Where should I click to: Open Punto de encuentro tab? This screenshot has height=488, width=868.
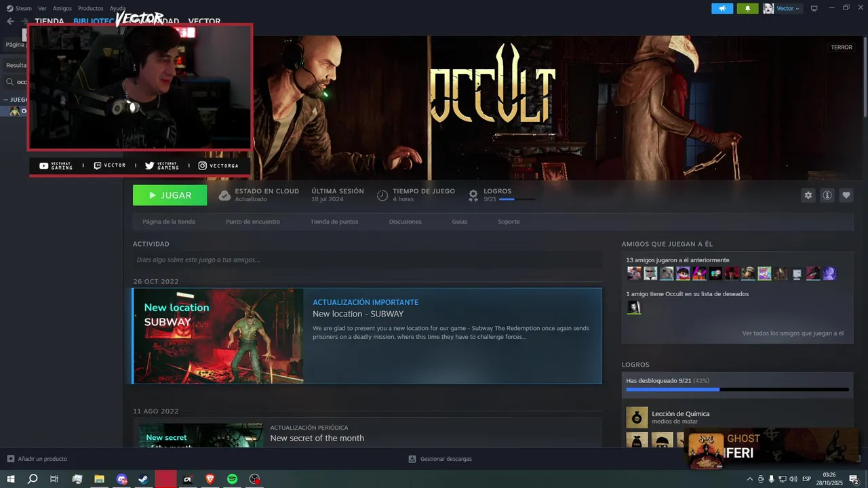253,222
